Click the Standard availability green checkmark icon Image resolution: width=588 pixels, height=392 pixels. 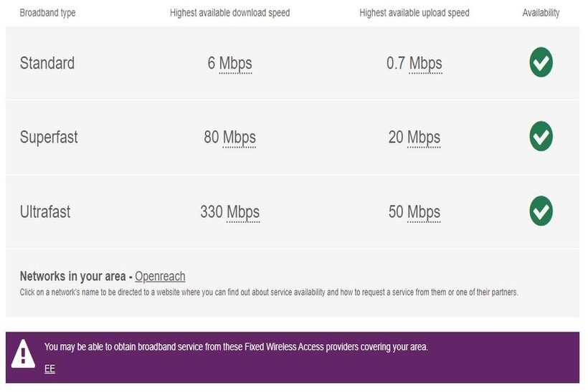(541, 63)
